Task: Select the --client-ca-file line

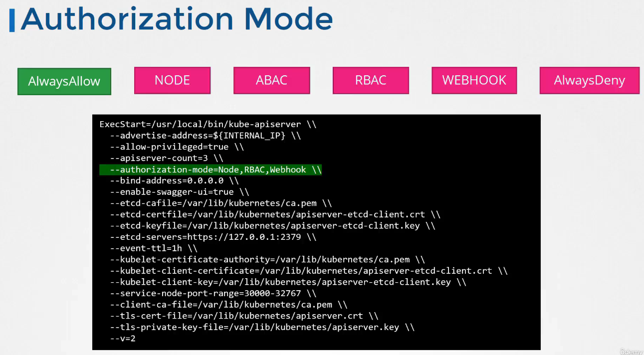Action: (229, 305)
